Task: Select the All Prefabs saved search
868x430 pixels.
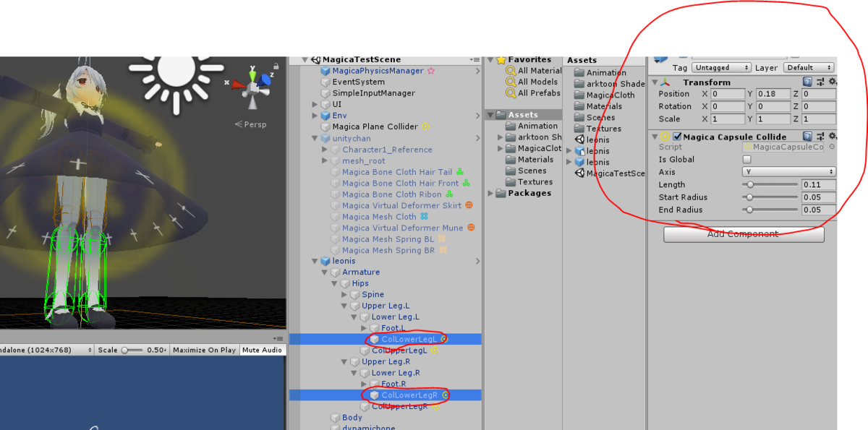Action: click(x=533, y=93)
